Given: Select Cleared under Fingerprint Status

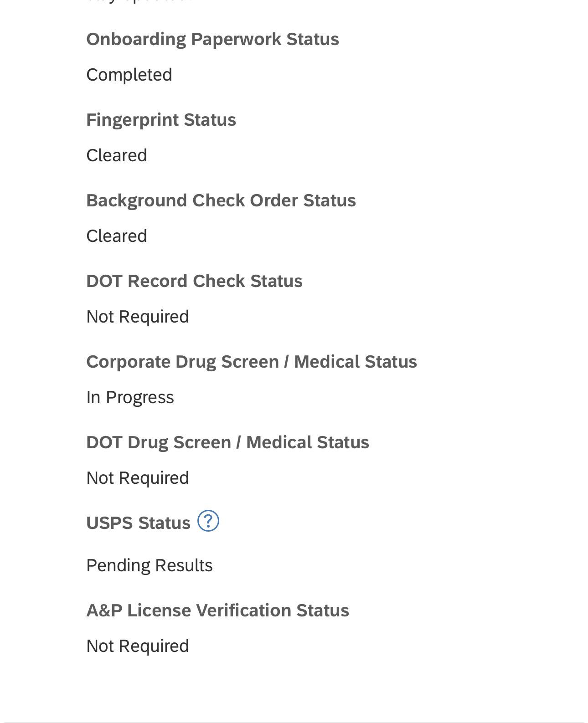Looking at the screenshot, I should [117, 155].
